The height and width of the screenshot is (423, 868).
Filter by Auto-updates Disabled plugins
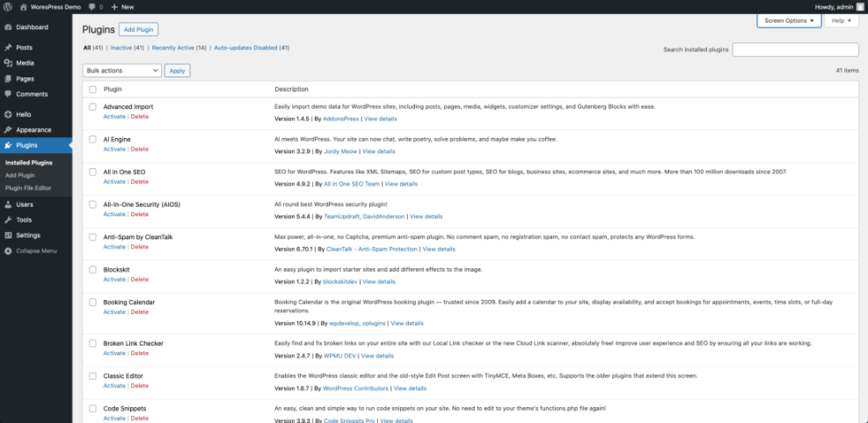point(245,48)
